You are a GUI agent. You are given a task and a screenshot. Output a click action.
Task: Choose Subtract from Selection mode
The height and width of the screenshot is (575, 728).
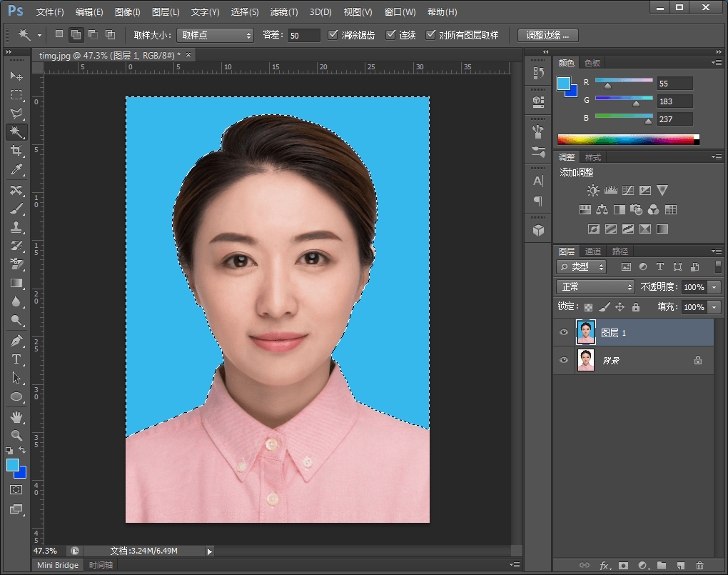[x=93, y=34]
